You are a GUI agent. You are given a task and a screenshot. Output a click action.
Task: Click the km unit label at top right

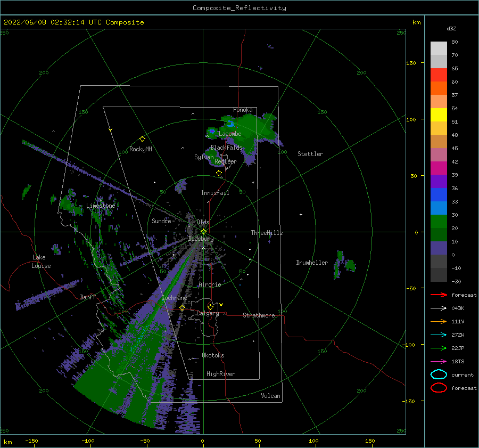(416, 22)
